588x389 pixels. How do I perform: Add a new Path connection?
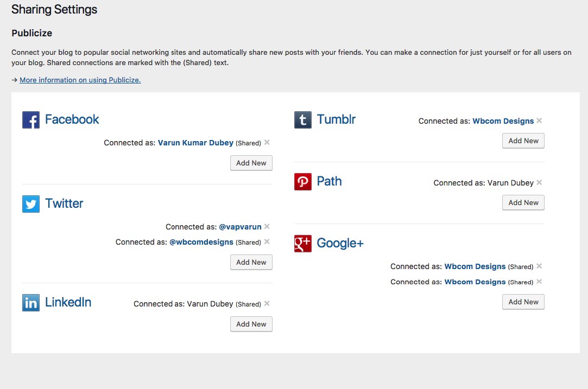[x=523, y=203]
